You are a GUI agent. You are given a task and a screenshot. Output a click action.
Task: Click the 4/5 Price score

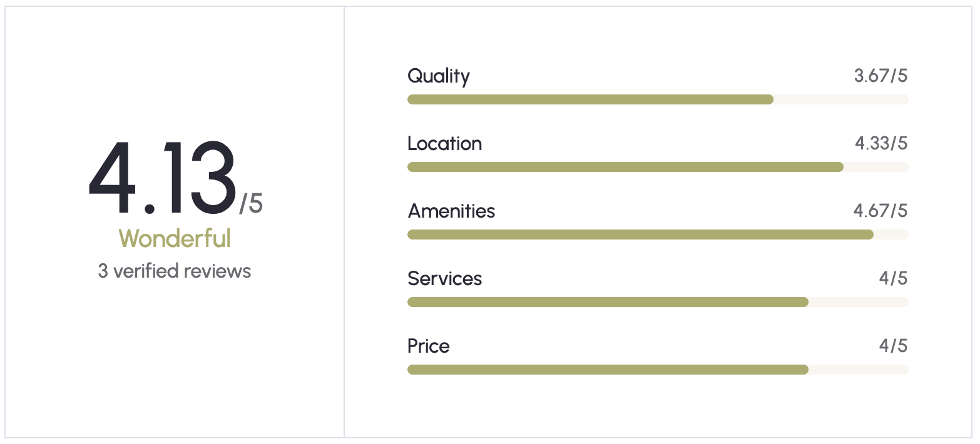pyautogui.click(x=893, y=346)
